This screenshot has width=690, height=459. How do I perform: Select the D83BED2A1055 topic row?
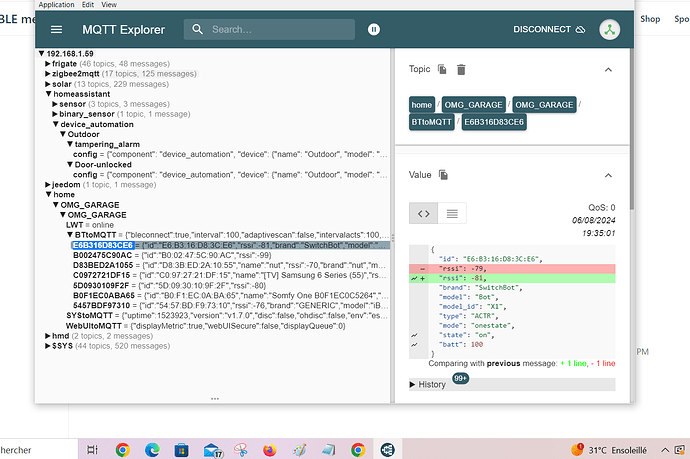(230, 265)
